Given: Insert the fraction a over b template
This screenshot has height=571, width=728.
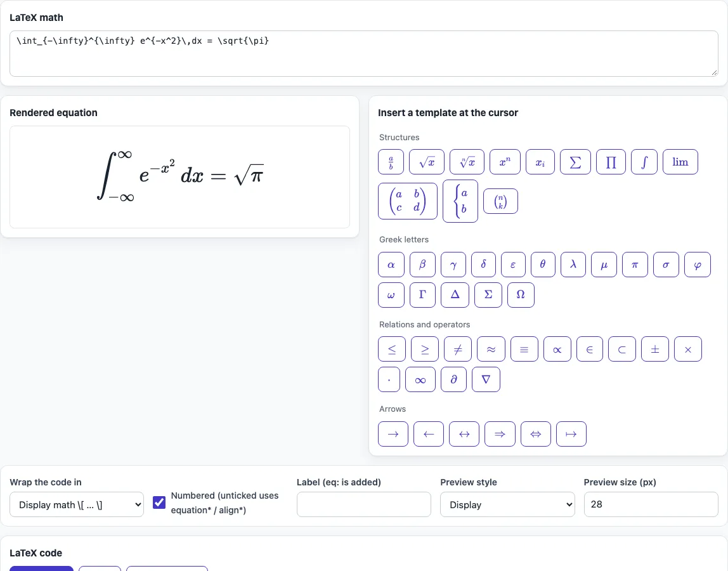Looking at the screenshot, I should pyautogui.click(x=391, y=162).
